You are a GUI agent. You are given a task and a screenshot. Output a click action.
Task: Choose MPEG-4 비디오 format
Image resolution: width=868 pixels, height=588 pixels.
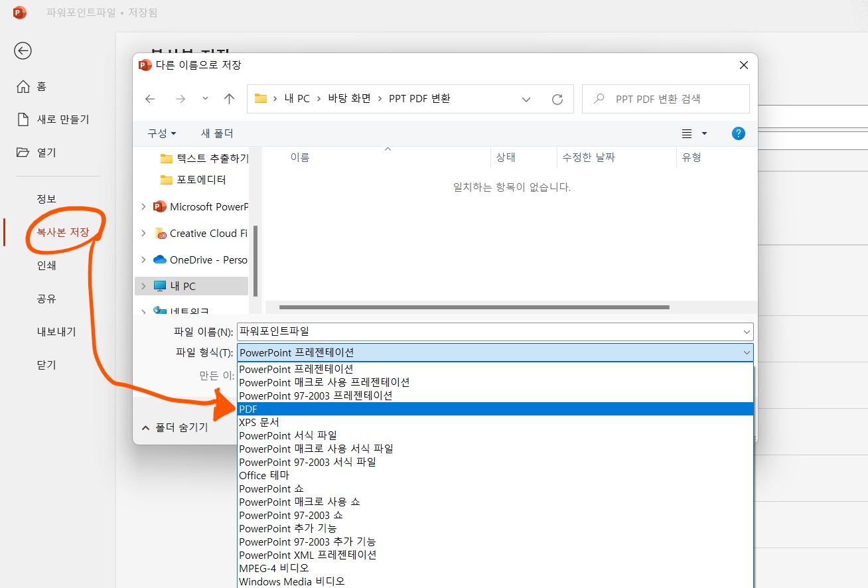click(x=495, y=568)
